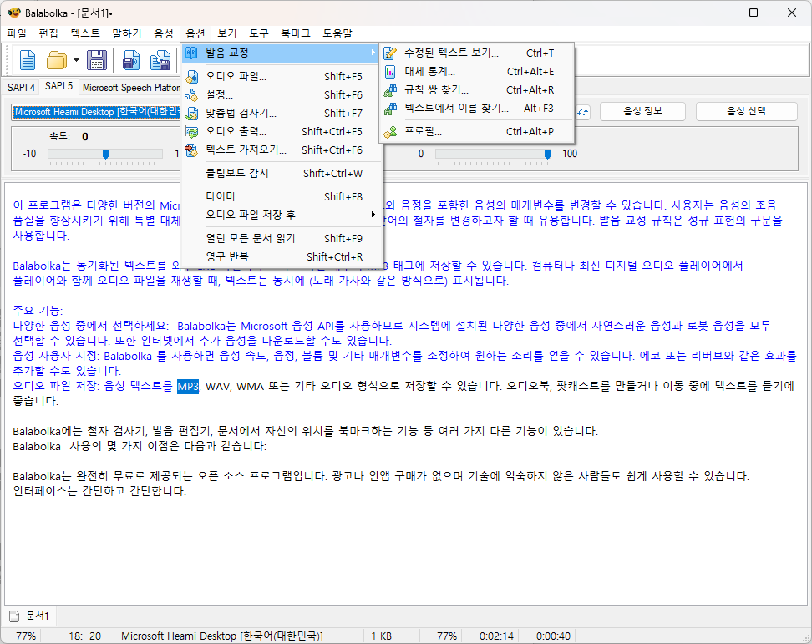This screenshot has width=812, height=644.
Task: Select 수정된 텍스트 보기... submenu entry
Action: [x=477, y=53]
